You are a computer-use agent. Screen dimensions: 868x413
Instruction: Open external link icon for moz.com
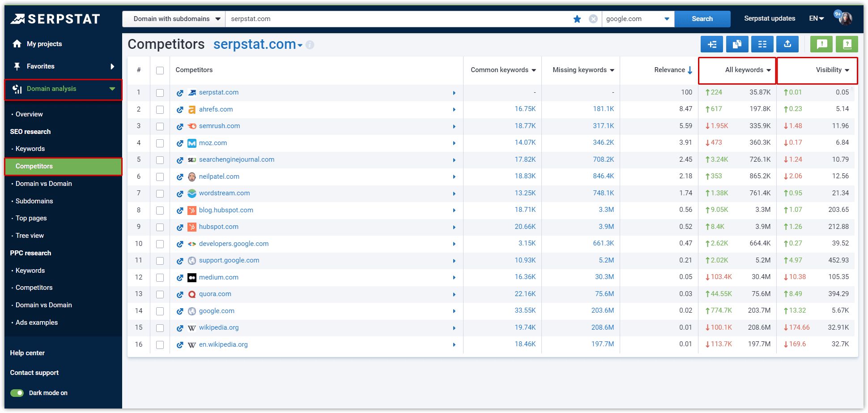(180, 143)
